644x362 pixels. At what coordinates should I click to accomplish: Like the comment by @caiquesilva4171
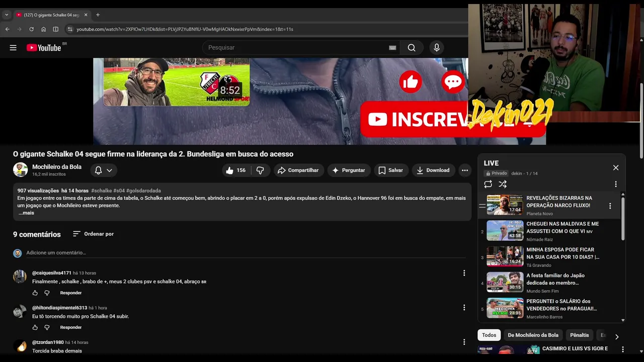tap(35, 293)
